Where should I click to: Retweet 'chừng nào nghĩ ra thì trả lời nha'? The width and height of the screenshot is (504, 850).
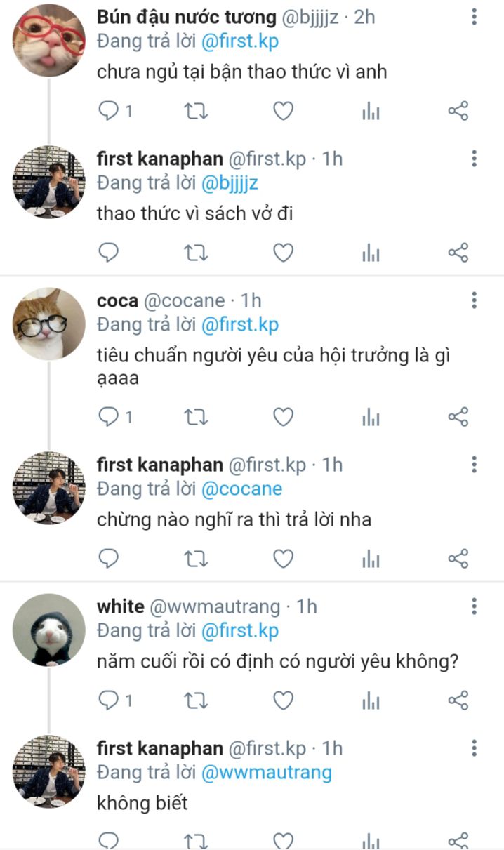tap(196, 559)
